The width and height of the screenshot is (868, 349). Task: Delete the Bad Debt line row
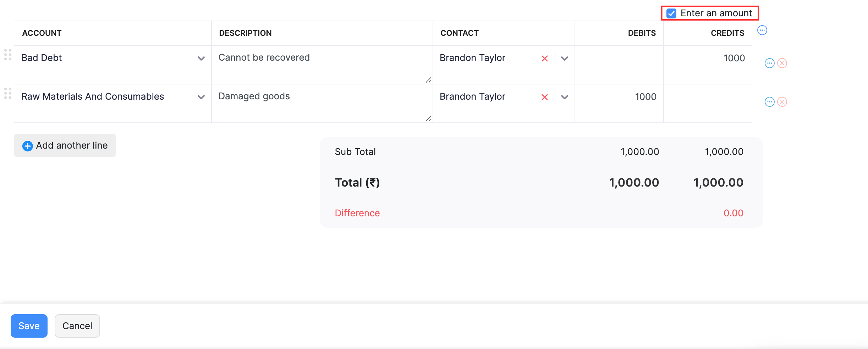pos(782,63)
